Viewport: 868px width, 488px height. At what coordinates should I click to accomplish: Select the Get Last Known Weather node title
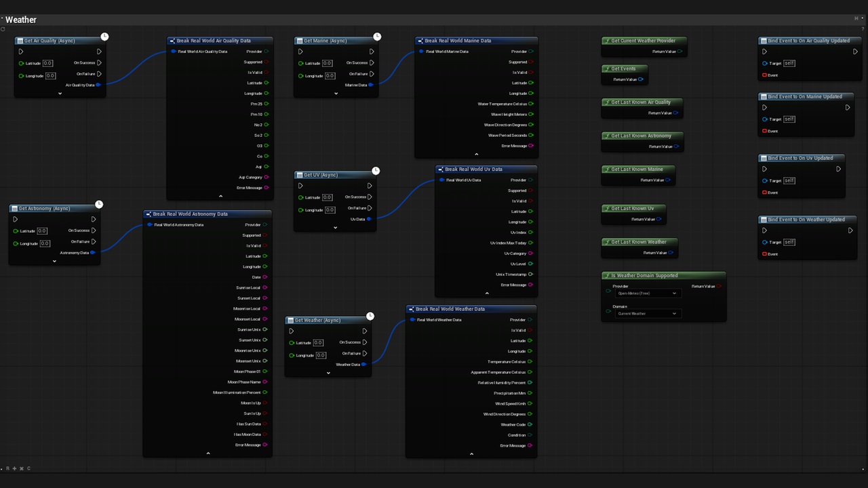coord(639,242)
